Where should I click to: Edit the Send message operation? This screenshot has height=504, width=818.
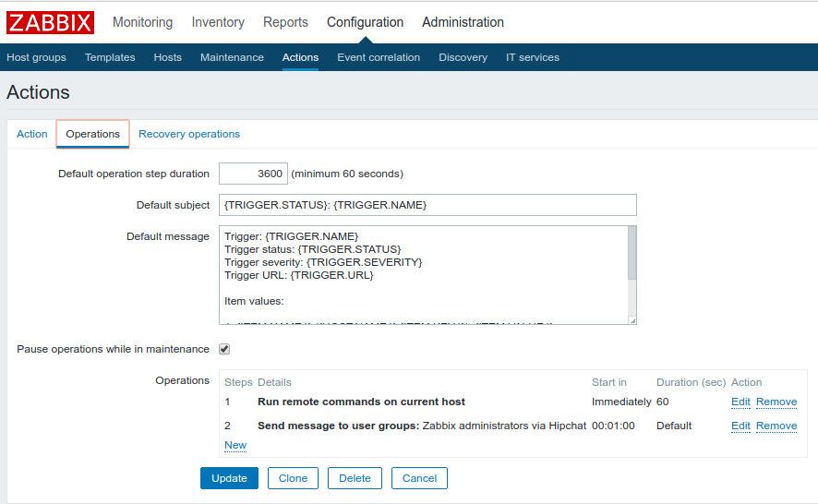(740, 426)
